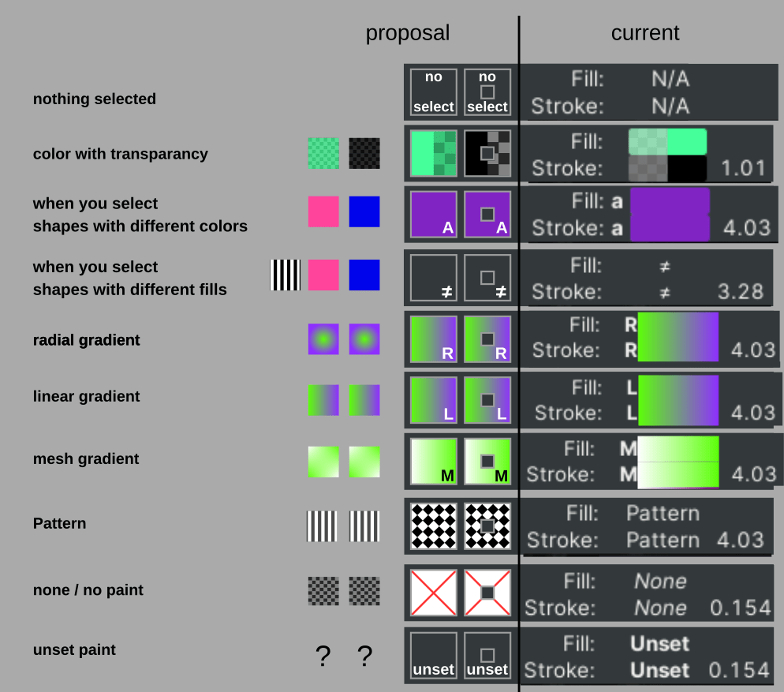
Task: Click the ≠ different-fills indicator
Action: pyautogui.click(x=433, y=278)
